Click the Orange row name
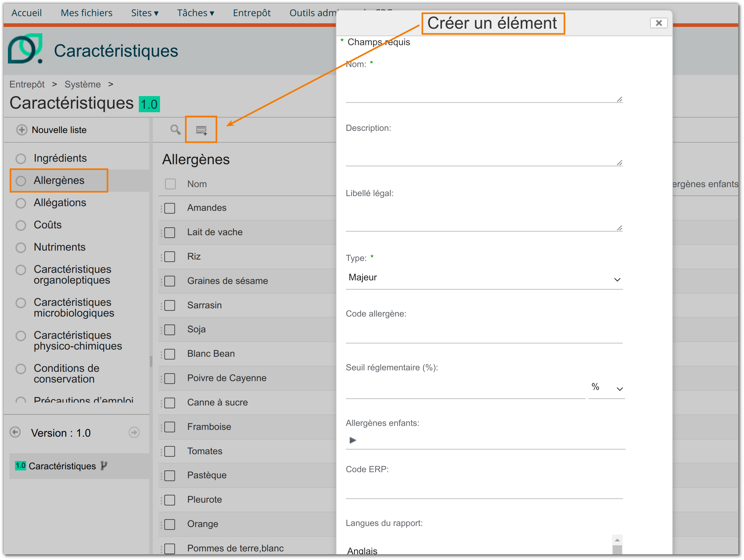This screenshot has width=744, height=560. (203, 524)
